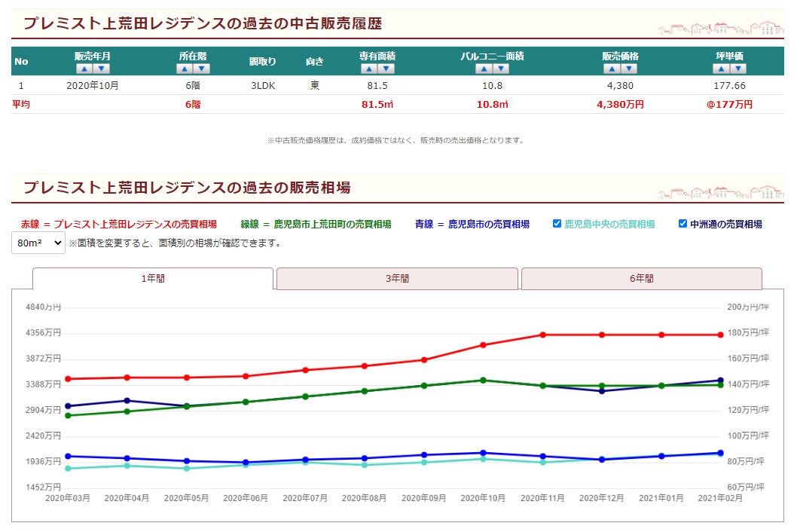Click green line point at 2020年03月
Viewport: 794px width, 532px height.
pos(69,416)
